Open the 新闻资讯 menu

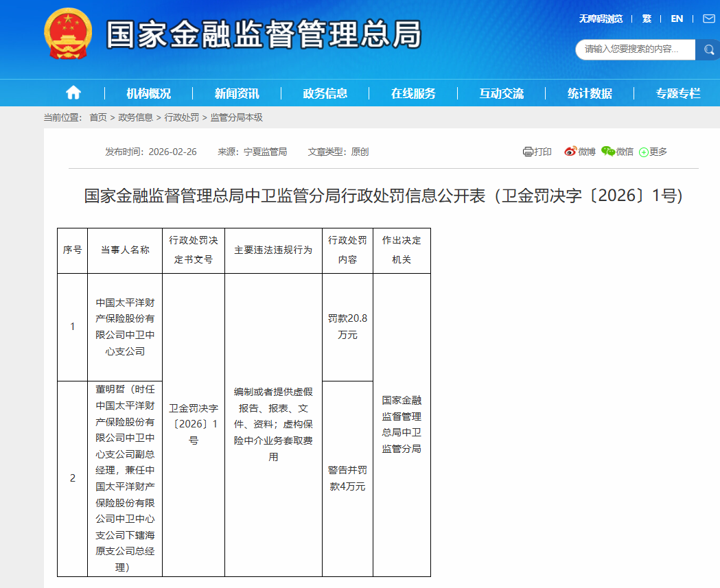(237, 93)
